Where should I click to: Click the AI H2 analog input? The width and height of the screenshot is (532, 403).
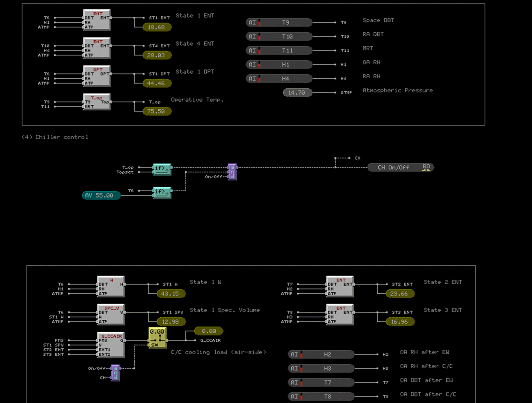pyautogui.click(x=321, y=354)
